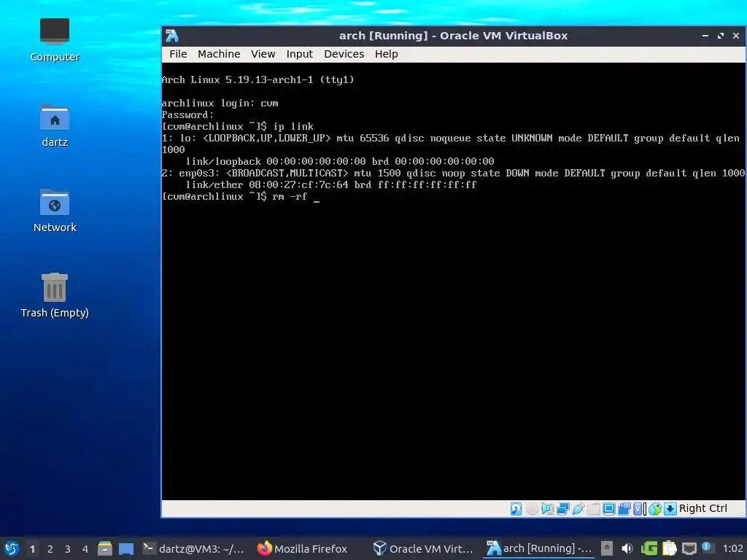
Task: Click the rm -rf command prompt line
Action: click(x=241, y=197)
